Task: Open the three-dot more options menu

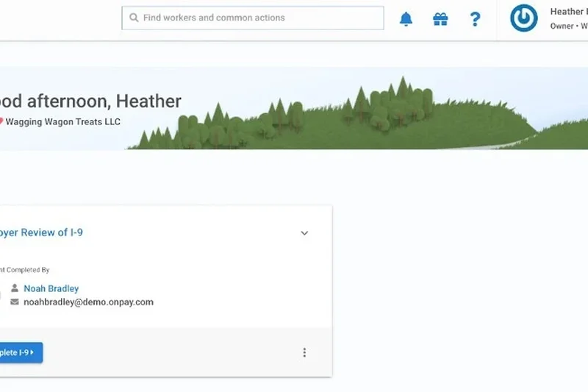Action: coord(304,352)
